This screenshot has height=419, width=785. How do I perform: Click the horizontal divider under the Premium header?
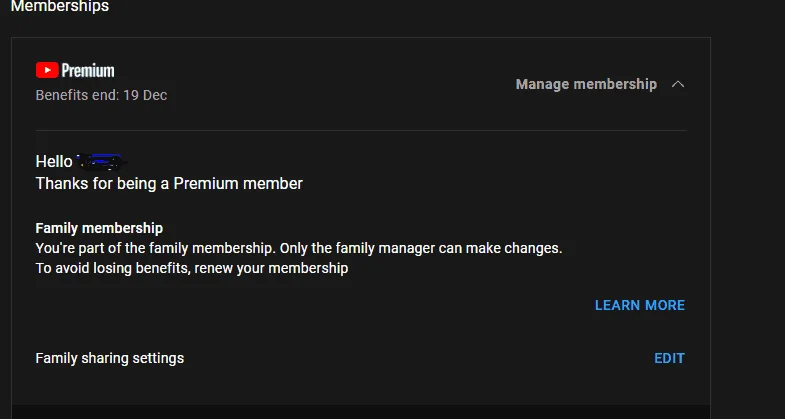(x=361, y=131)
